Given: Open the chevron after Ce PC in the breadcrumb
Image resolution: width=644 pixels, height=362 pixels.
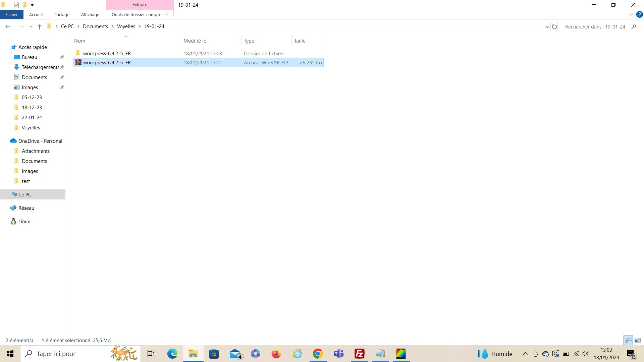Looking at the screenshot, I should click(78, 26).
